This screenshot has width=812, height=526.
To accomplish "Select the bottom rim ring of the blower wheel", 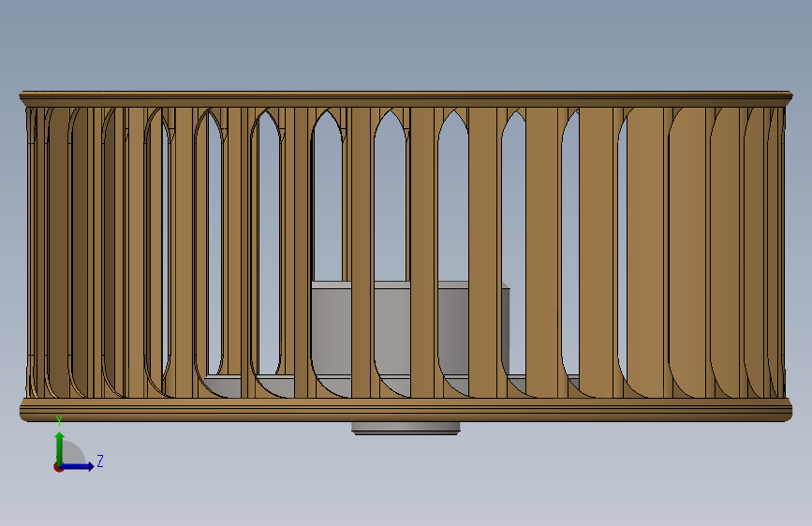I will point(406,410).
